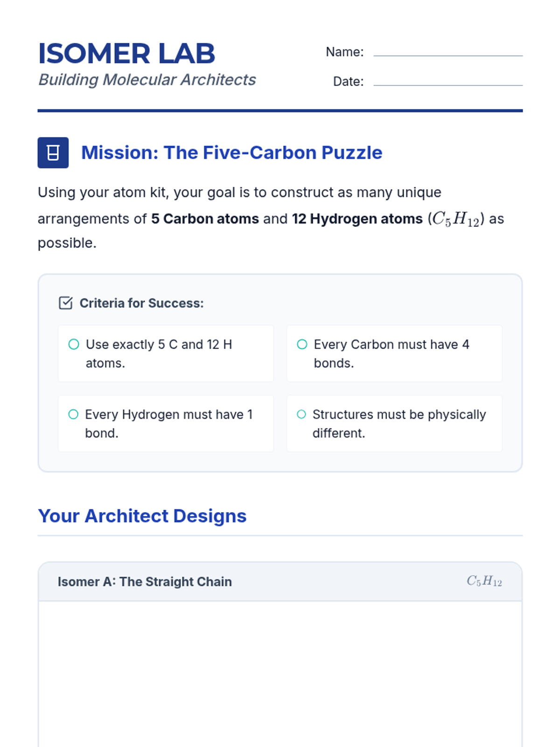The width and height of the screenshot is (560, 747).
Task: Click the 'Date:' label
Action: [348, 82]
